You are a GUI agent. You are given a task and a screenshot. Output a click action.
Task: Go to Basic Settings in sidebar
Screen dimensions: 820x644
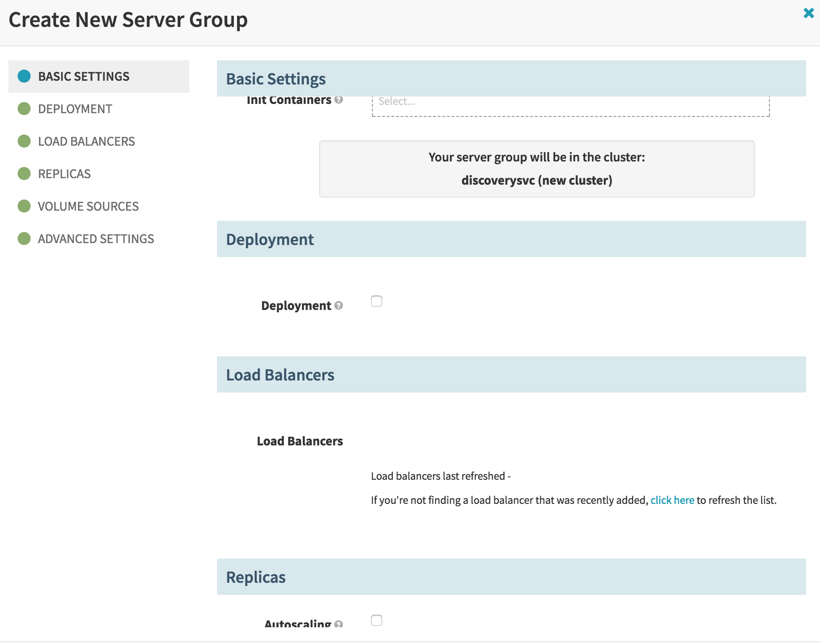click(x=99, y=77)
